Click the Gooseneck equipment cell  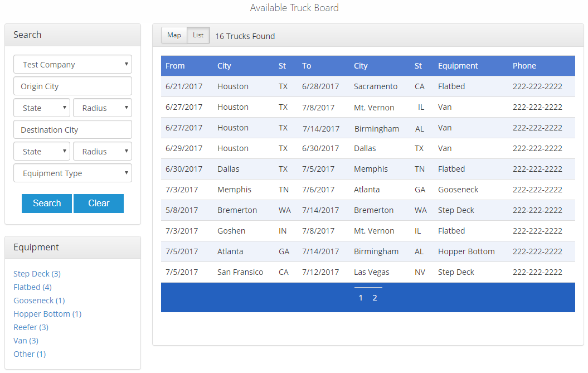pyautogui.click(x=458, y=190)
